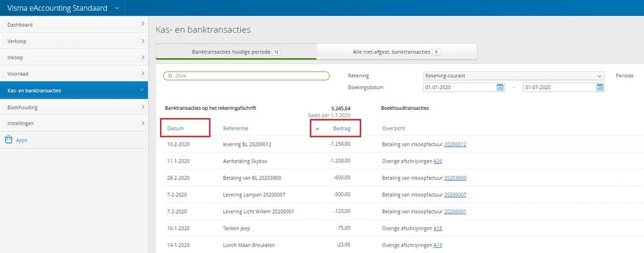Open voucher link A19

tap(438, 245)
